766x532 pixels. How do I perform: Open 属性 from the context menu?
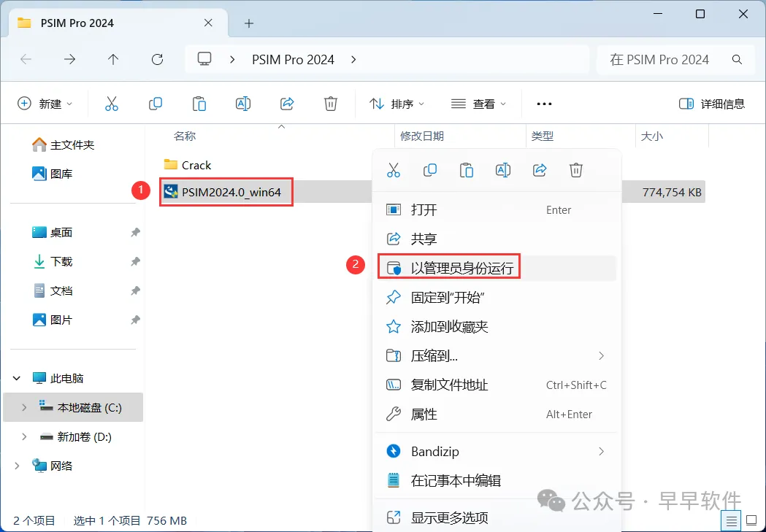495,415
